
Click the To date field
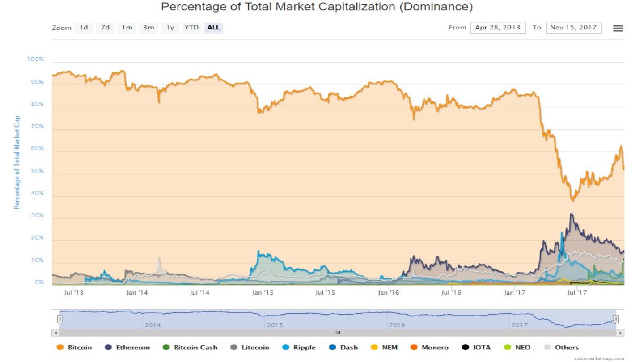pyautogui.click(x=573, y=28)
